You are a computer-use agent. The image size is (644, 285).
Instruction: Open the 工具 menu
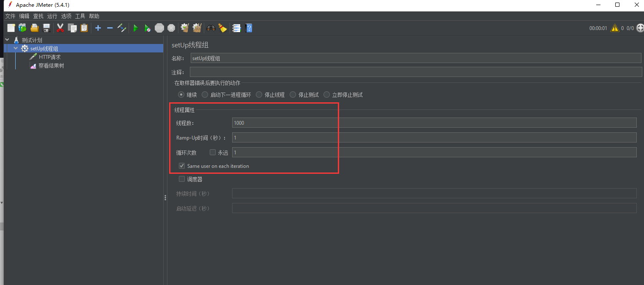(80, 16)
